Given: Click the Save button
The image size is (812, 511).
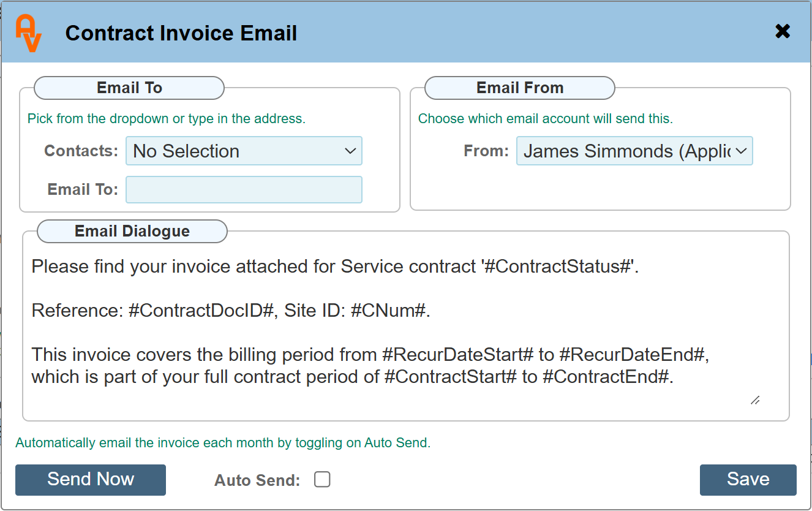Looking at the screenshot, I should click(748, 479).
